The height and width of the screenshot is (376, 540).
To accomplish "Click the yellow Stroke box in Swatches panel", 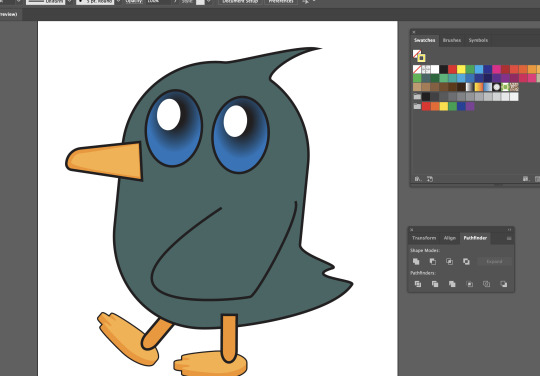I will [x=422, y=58].
